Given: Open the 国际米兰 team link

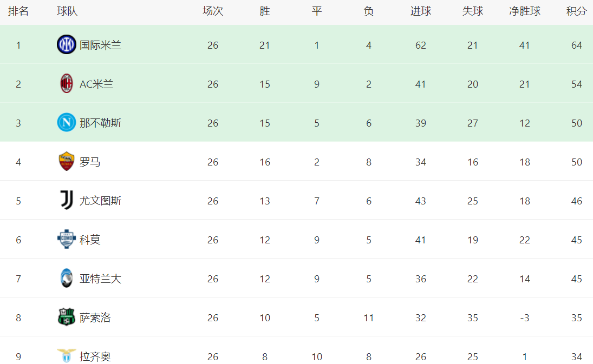Looking at the screenshot, I should pos(100,45).
